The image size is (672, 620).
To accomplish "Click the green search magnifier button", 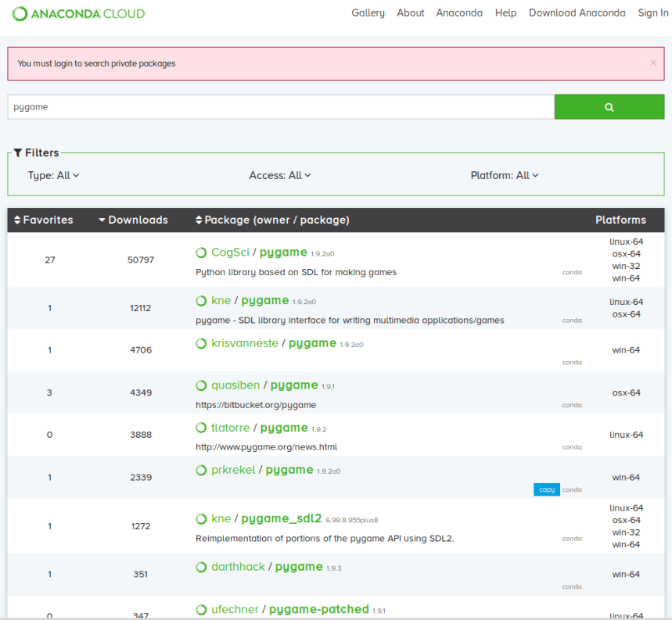I will click(609, 107).
